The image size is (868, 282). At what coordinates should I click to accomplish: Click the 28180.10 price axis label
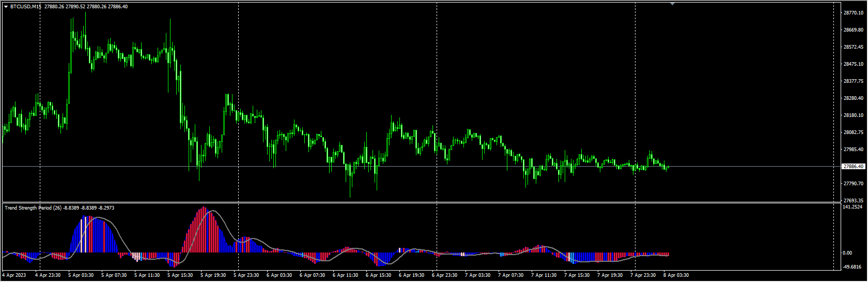pos(854,115)
